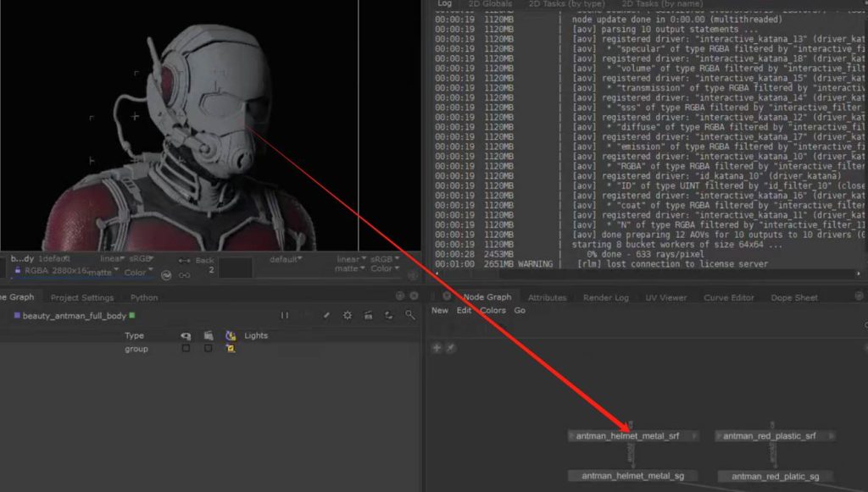Viewport: 868px width, 492px height.
Task: Click the plus icon in the Node Graph toolbar
Action: click(x=437, y=347)
